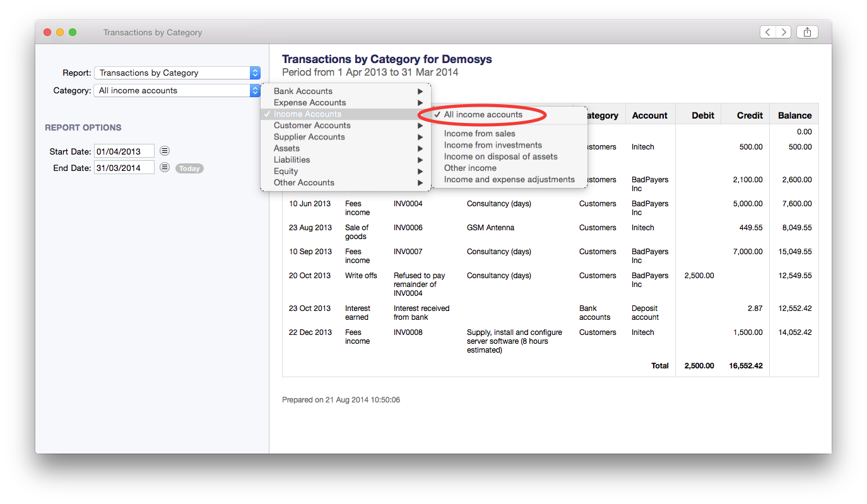Screen dimensions: 867x504
Task: Click the Write offs category cell
Action: tap(361, 276)
